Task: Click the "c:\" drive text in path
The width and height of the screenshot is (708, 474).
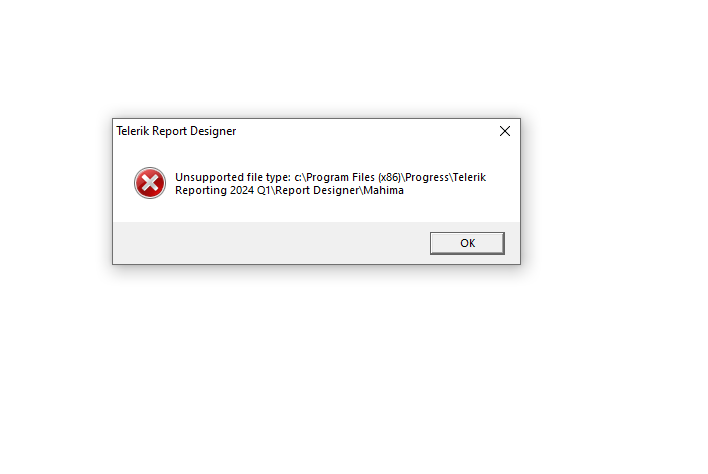Action: pos(299,177)
